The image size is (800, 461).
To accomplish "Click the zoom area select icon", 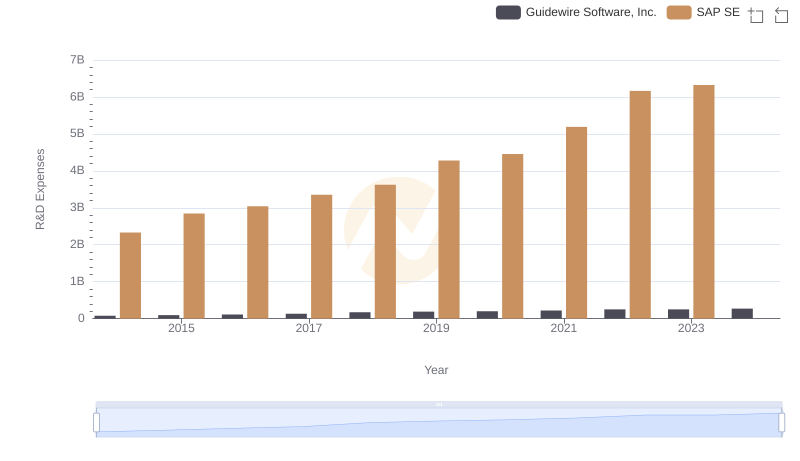I will pos(756,15).
